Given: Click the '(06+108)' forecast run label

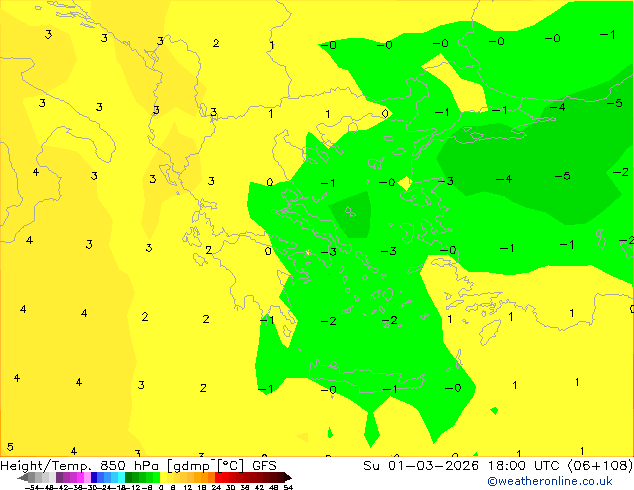Looking at the screenshot, I should pyautogui.click(x=600, y=466).
